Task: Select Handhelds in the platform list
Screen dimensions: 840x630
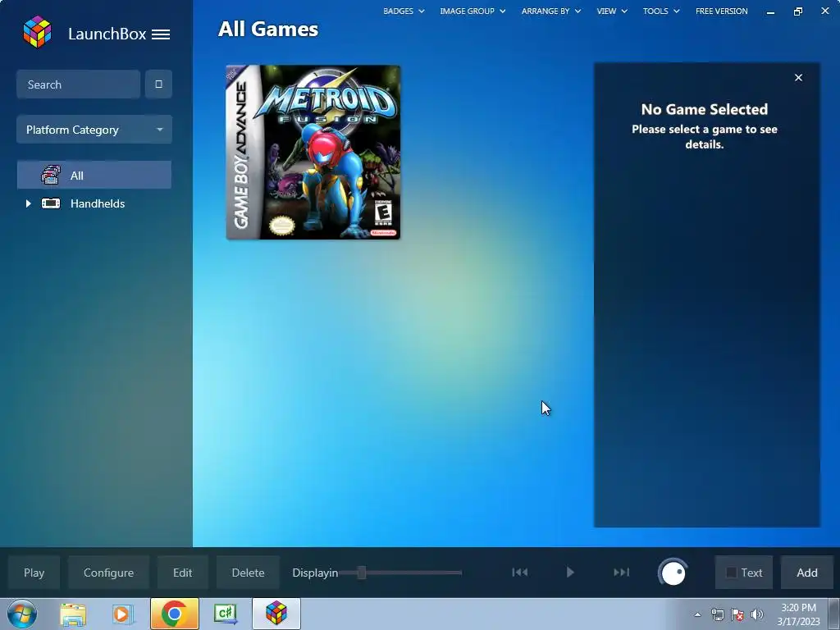Action: pyautogui.click(x=97, y=203)
